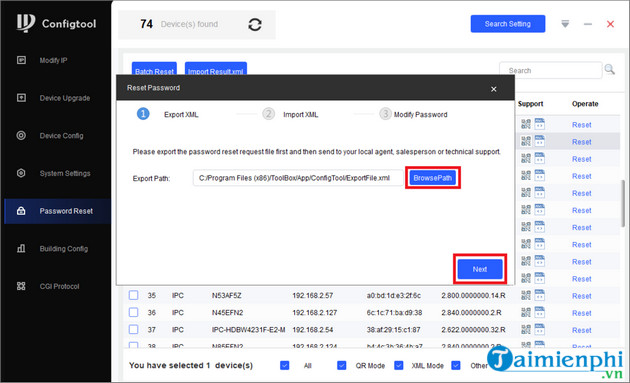Click IP address 192.168.2.127

(315, 313)
